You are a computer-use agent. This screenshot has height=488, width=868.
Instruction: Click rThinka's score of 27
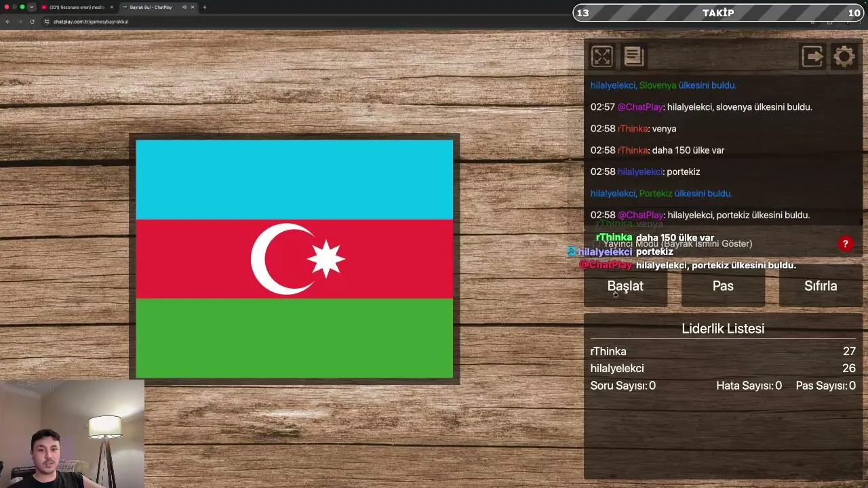849,351
